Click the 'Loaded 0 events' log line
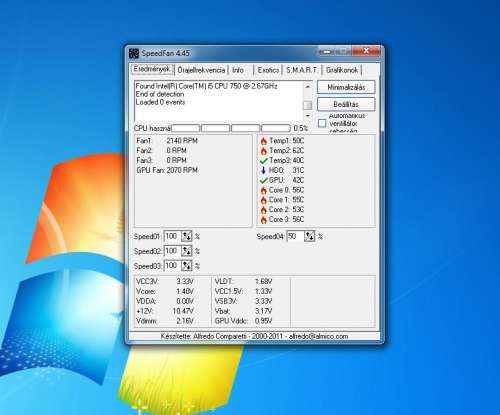 click(160, 102)
